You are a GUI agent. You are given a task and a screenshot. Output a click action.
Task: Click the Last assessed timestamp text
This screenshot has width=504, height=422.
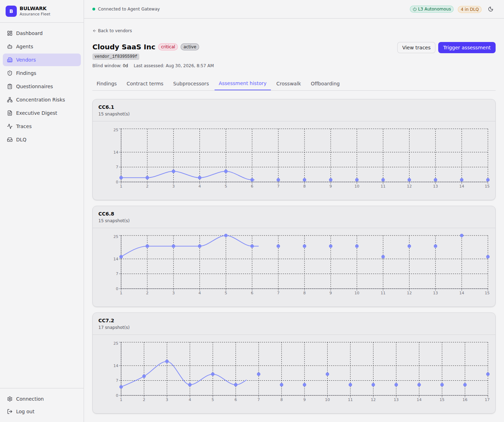coord(174,66)
